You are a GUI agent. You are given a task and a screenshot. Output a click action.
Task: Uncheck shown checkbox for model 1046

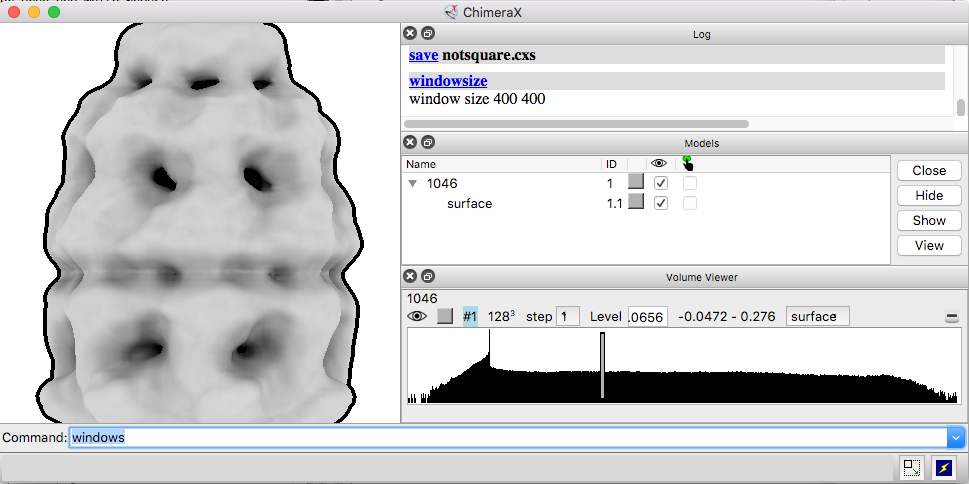point(660,183)
